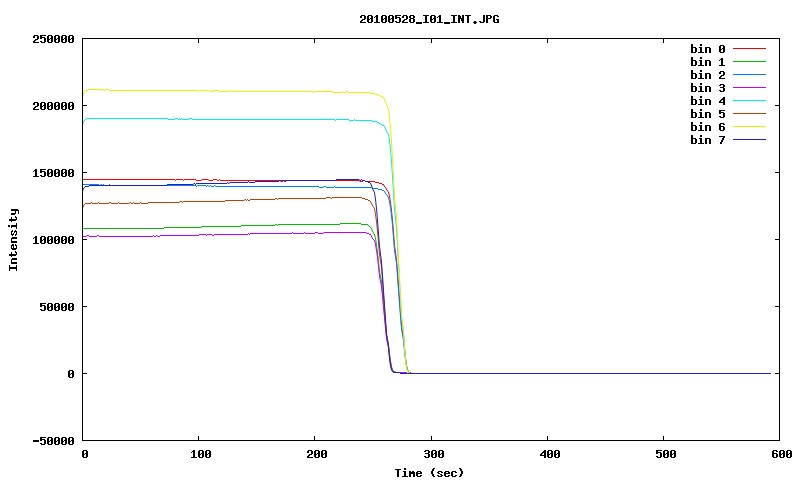
Task: Click the purple line sample beside bin 3
Action: 749,88
